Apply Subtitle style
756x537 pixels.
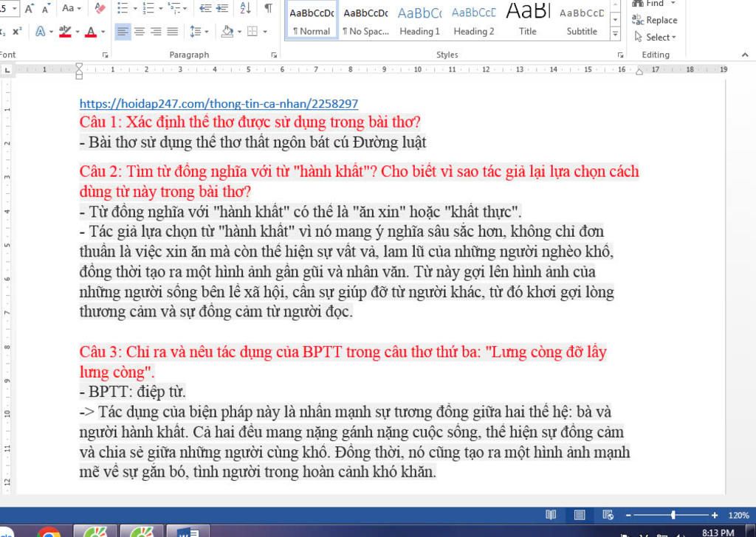pyautogui.click(x=582, y=20)
